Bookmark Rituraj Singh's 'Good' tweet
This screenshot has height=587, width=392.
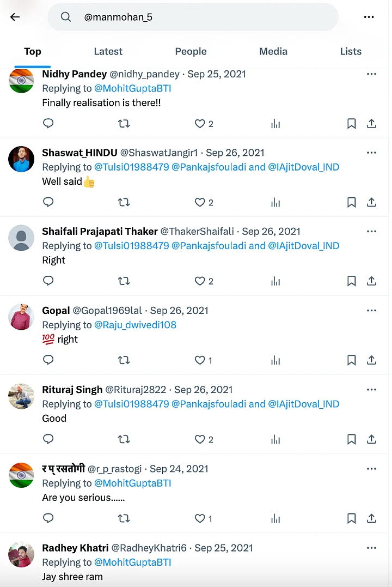[352, 439]
